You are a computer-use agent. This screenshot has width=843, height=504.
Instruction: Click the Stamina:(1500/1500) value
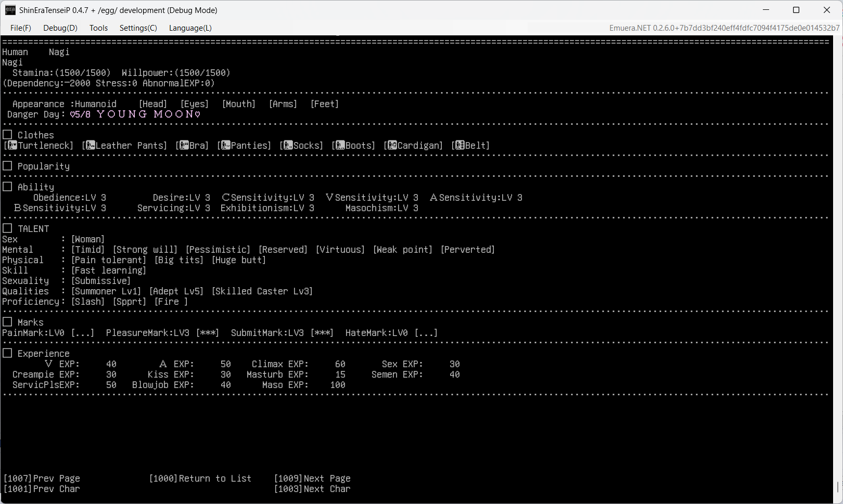(62, 73)
